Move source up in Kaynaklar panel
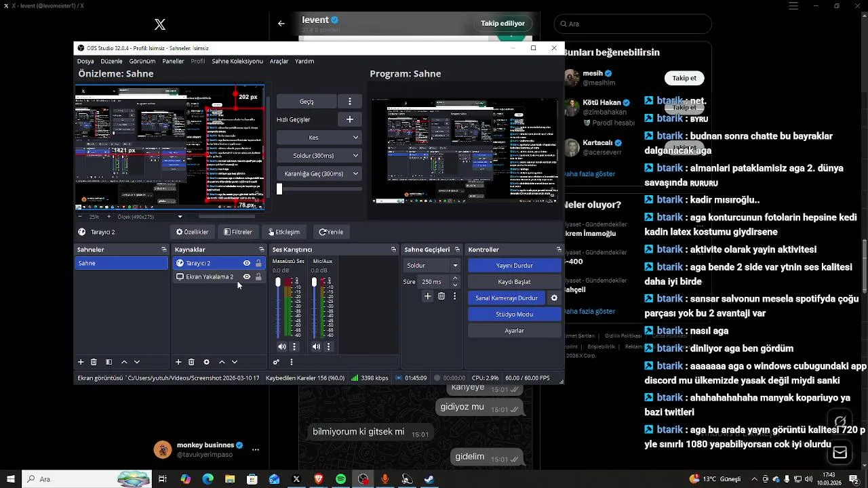The width and height of the screenshot is (868, 488). click(222, 363)
